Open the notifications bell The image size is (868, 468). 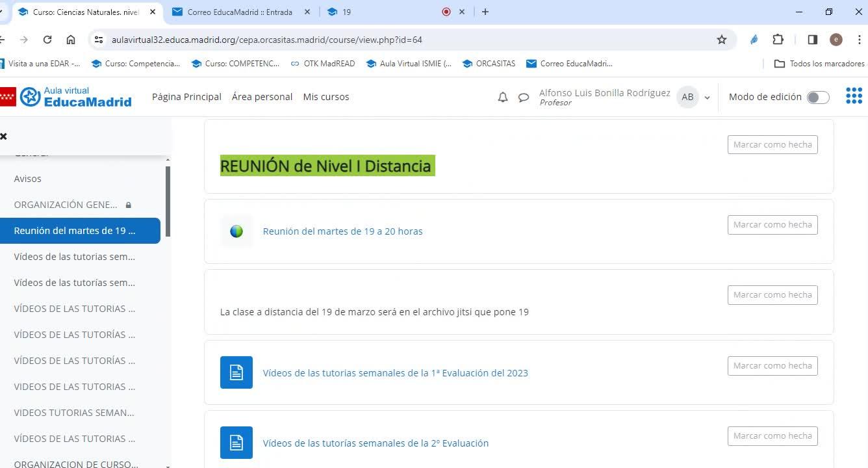point(503,97)
